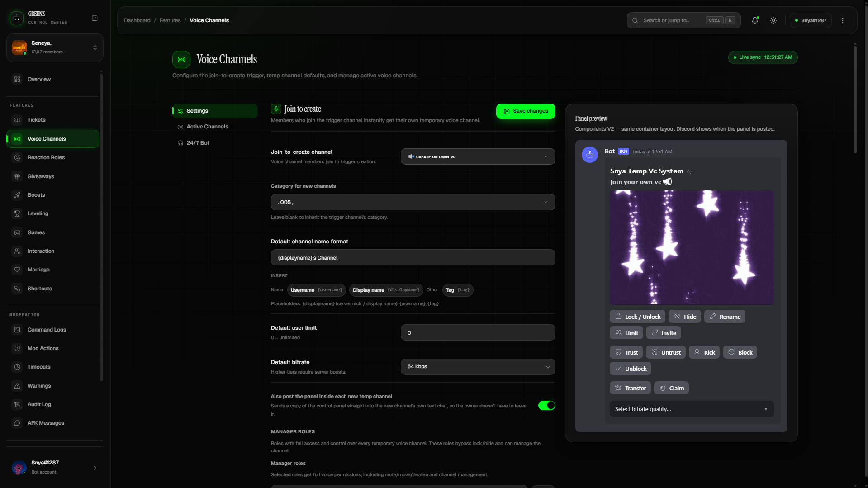
Task: Click Trust panel button
Action: pyautogui.click(x=626, y=352)
